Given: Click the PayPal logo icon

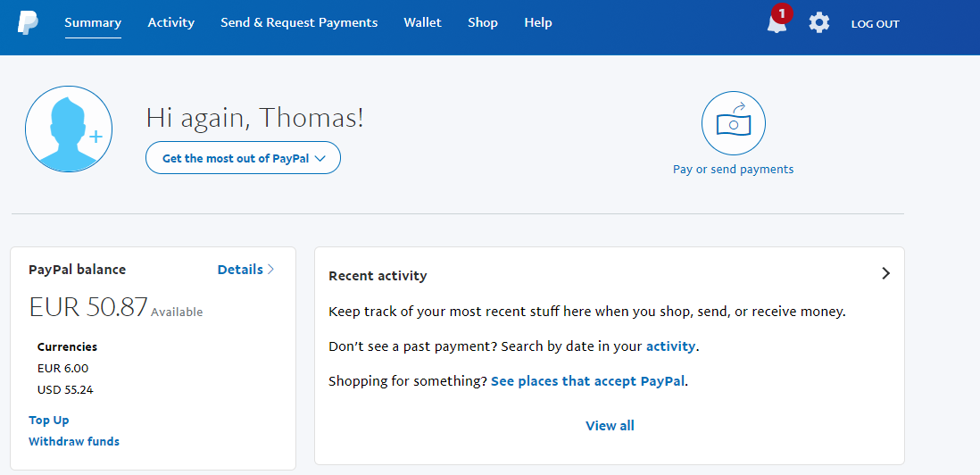Looking at the screenshot, I should (x=29, y=23).
